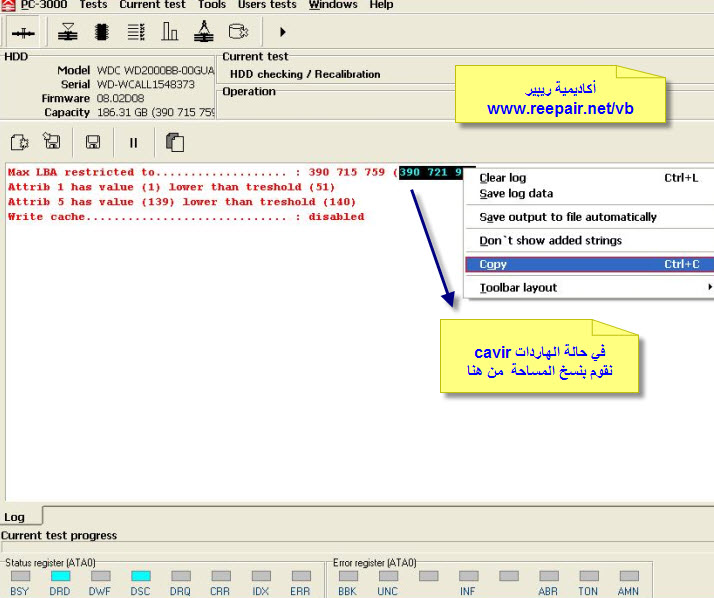Viewport: 714px width, 598px height.
Task: Choose Copy from the context menu
Action: (x=589, y=264)
